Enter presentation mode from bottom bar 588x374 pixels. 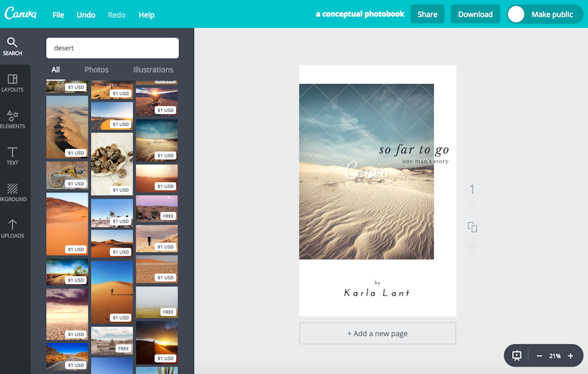[517, 356]
